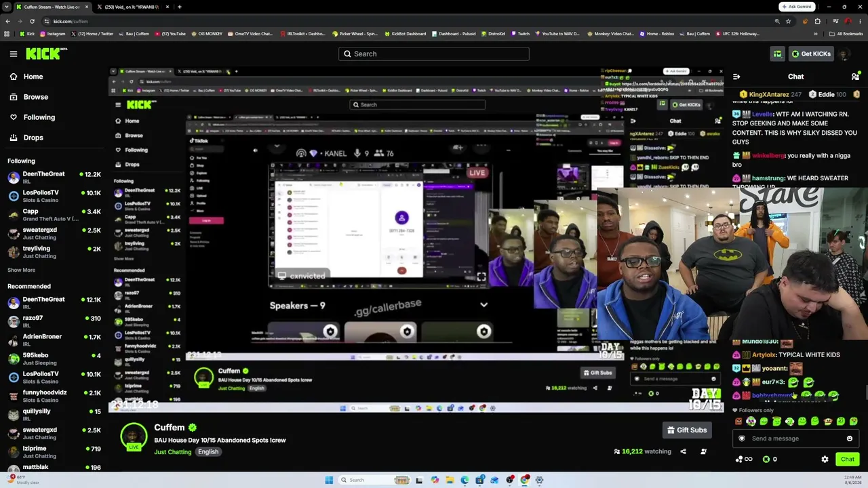868x488 pixels.
Task: Open the green leaderboard icon beside Get KICKs
Action: tap(778, 54)
